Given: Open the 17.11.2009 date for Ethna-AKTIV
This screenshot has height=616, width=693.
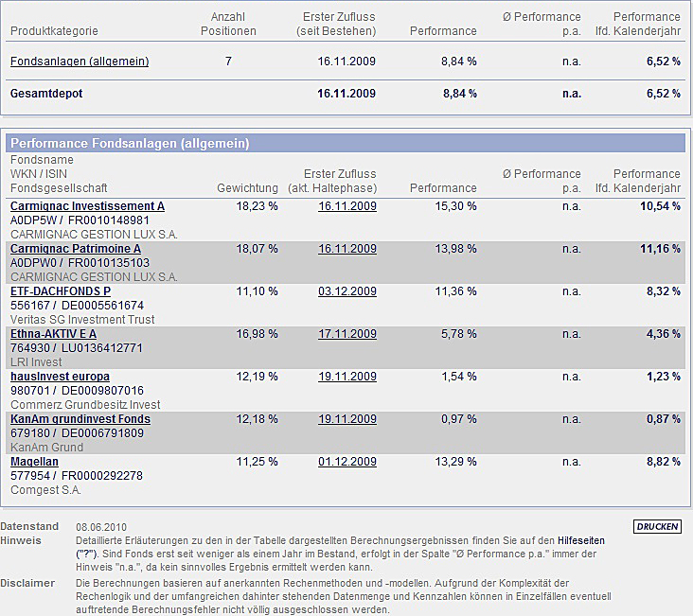Looking at the screenshot, I should (x=346, y=334).
